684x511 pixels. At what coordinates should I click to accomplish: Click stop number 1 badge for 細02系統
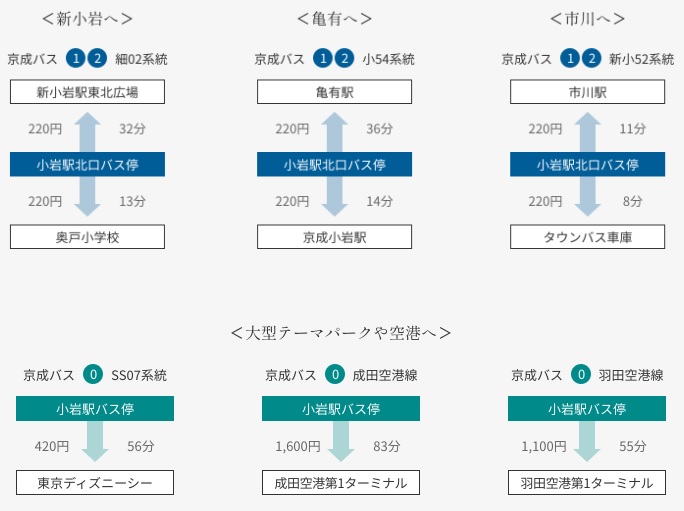point(75,59)
